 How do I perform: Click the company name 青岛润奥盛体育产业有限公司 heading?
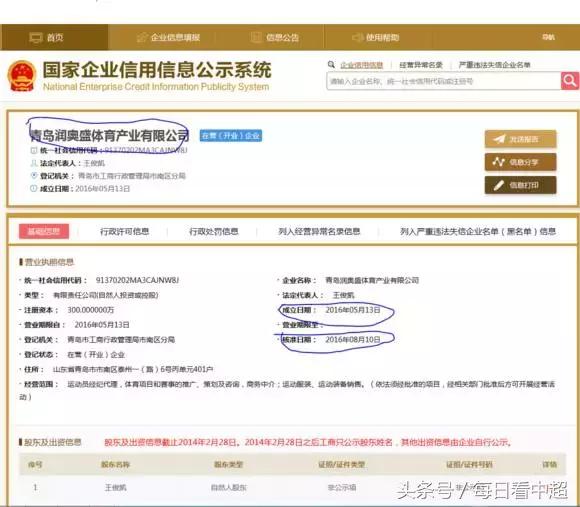[110, 136]
